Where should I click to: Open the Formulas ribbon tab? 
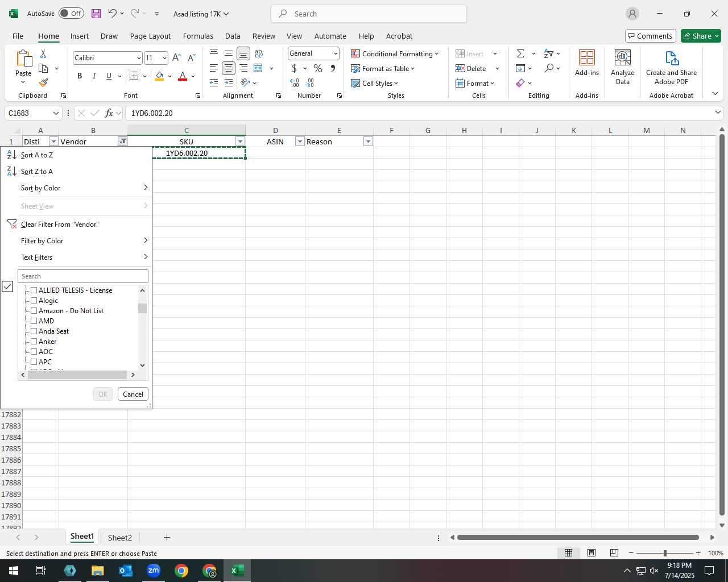pos(198,36)
